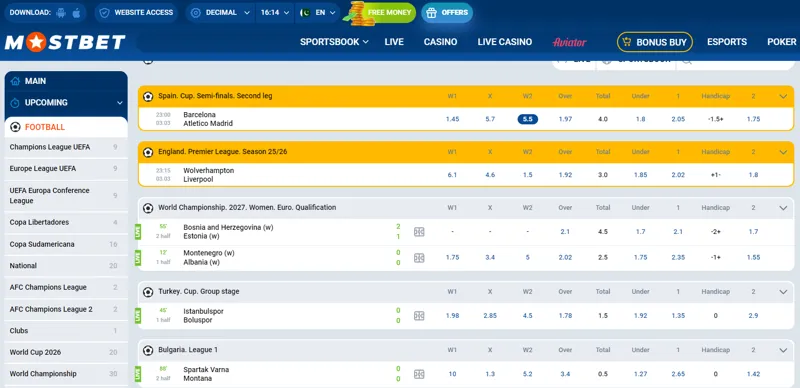
Task: Expand the Upcoming sidebar section
Action: click(x=66, y=103)
